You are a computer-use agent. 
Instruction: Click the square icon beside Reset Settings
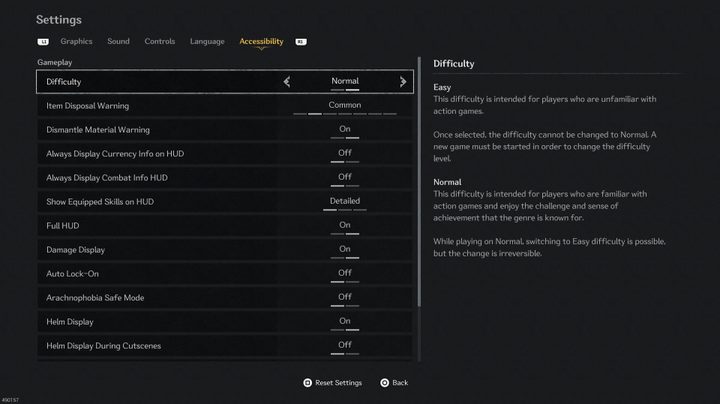(x=307, y=383)
